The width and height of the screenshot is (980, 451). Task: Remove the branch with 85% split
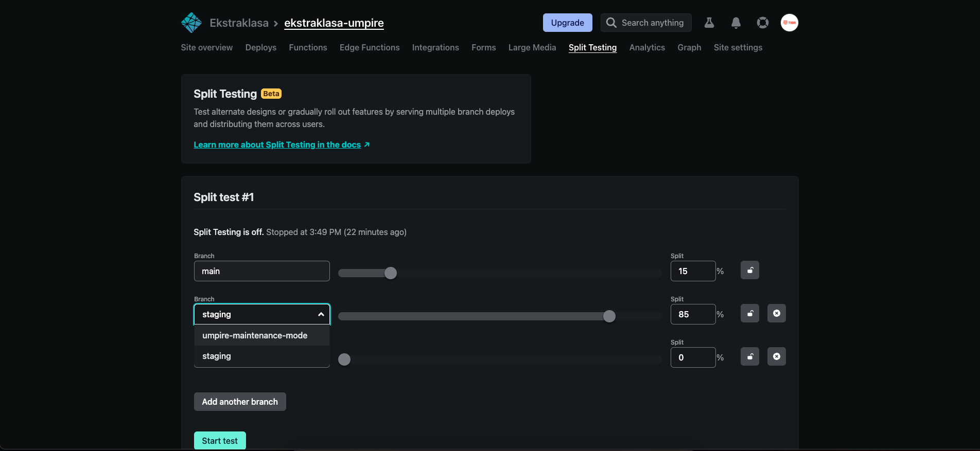point(777,313)
